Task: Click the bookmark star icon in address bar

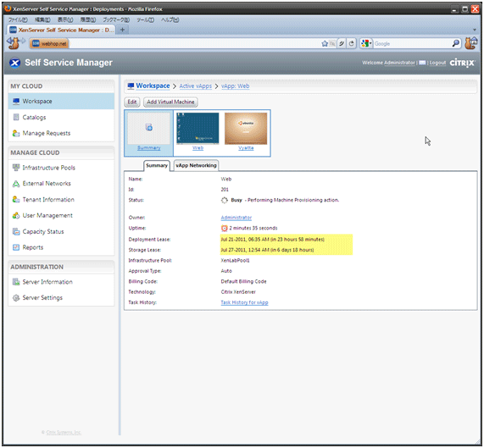Action: (x=325, y=43)
